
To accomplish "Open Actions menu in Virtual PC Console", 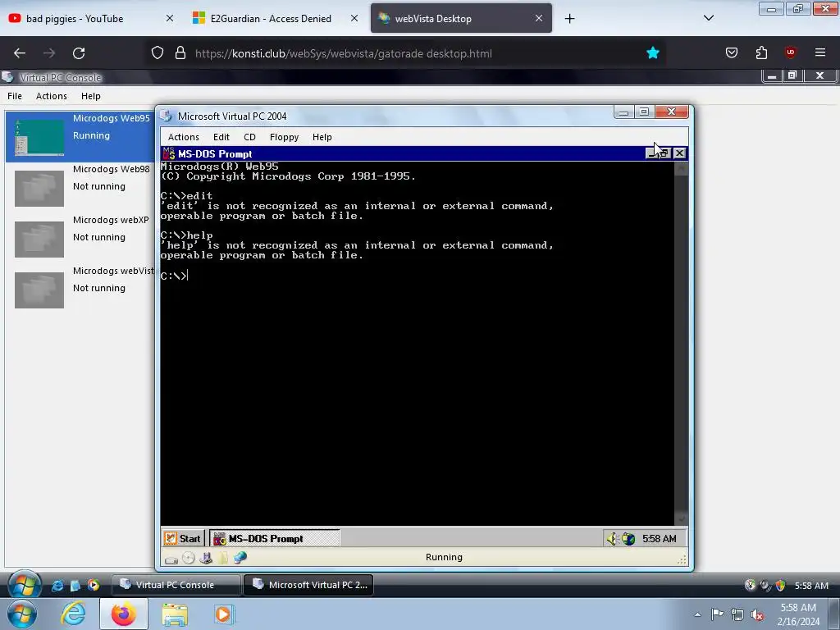I will (x=52, y=96).
